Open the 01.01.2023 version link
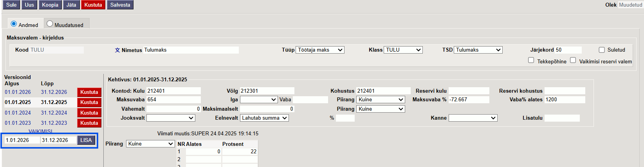 click(18, 123)
